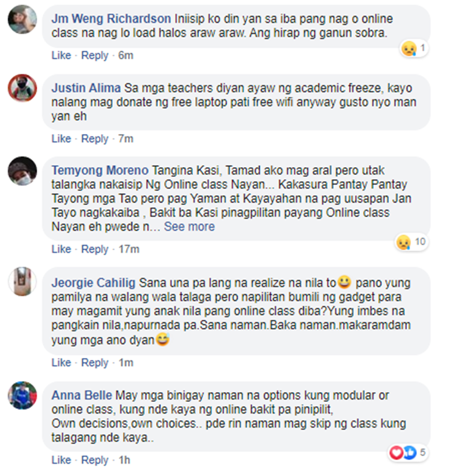Click the sad reaction on Temyong Moreno's comment
459x476 pixels.
point(412,242)
